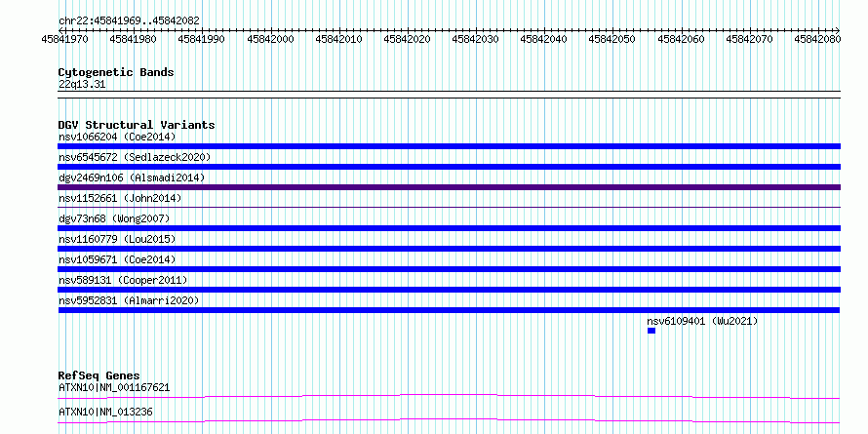Image resolution: width=868 pixels, height=434 pixels.
Task: Click ruler position 45842060
Action: point(681,39)
